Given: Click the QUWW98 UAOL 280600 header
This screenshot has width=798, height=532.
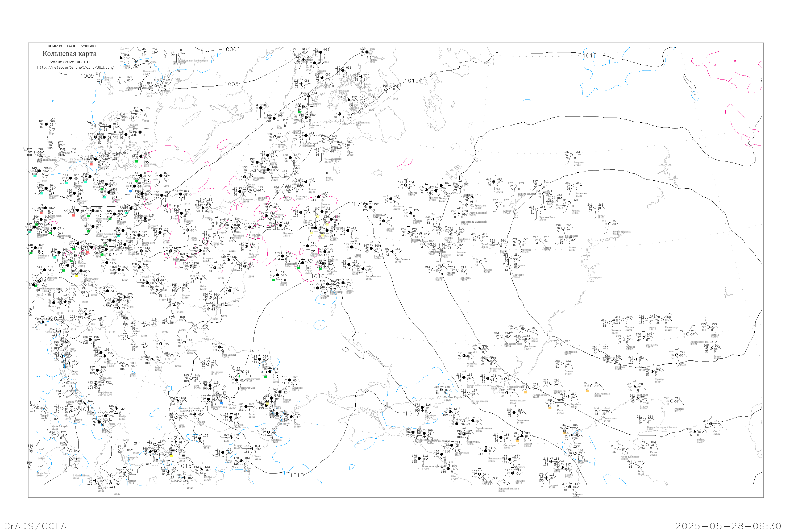Looking at the screenshot, I should 71,46.
